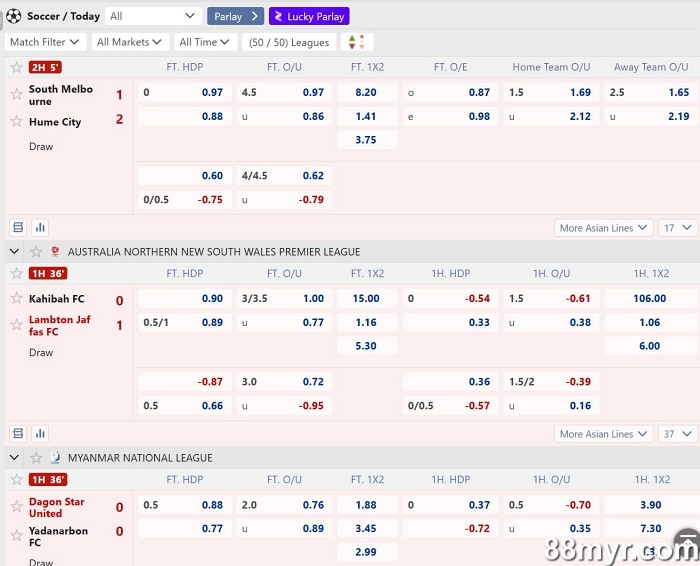Bet Hume City FT 1X2 at 1.41
700x566 pixels.
pos(367,116)
